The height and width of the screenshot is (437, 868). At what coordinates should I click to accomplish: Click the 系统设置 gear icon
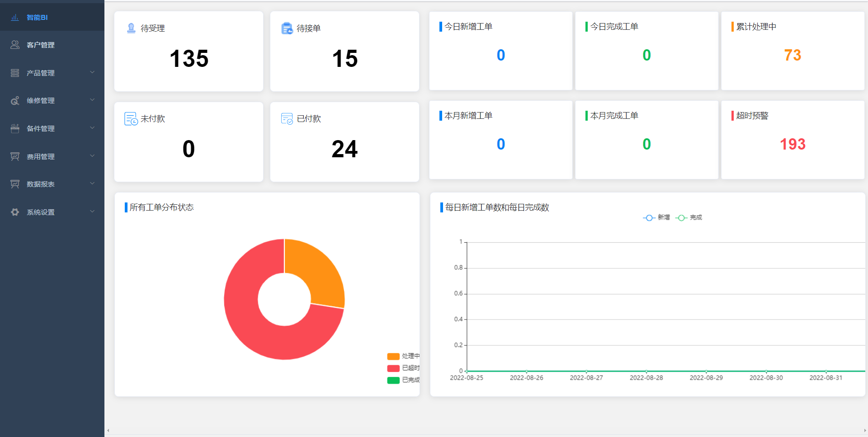(x=15, y=212)
